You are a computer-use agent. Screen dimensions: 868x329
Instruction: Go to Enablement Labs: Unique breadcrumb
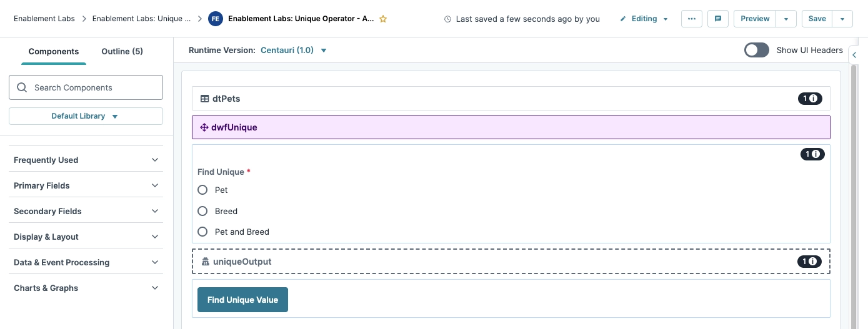coord(142,19)
